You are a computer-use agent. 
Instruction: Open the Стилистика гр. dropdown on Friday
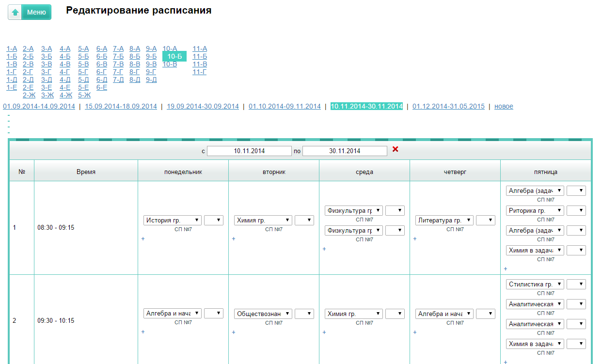pos(535,285)
